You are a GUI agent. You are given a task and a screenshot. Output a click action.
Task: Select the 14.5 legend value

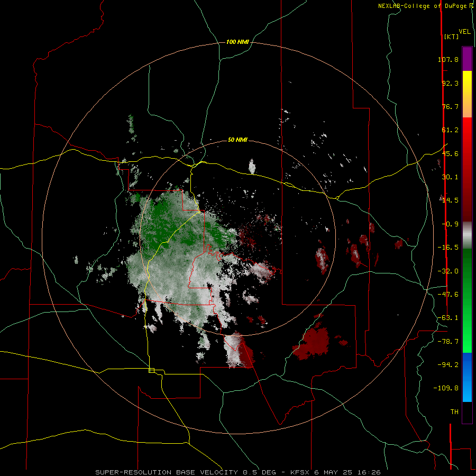[450, 200]
